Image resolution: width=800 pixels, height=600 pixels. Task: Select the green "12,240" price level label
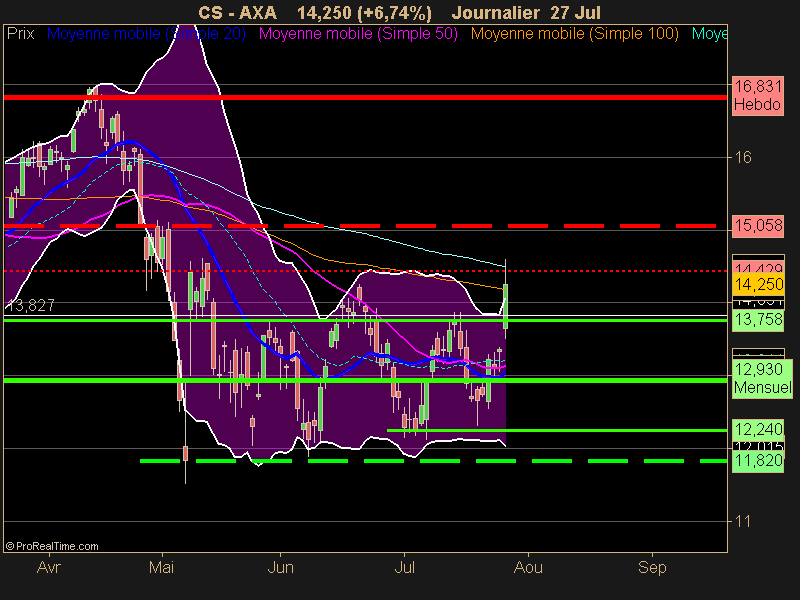click(x=758, y=430)
